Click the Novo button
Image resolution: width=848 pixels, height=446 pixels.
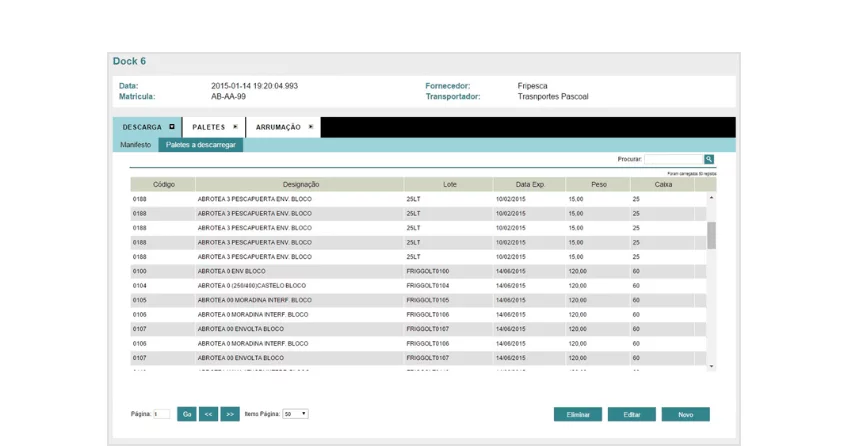[685, 414]
